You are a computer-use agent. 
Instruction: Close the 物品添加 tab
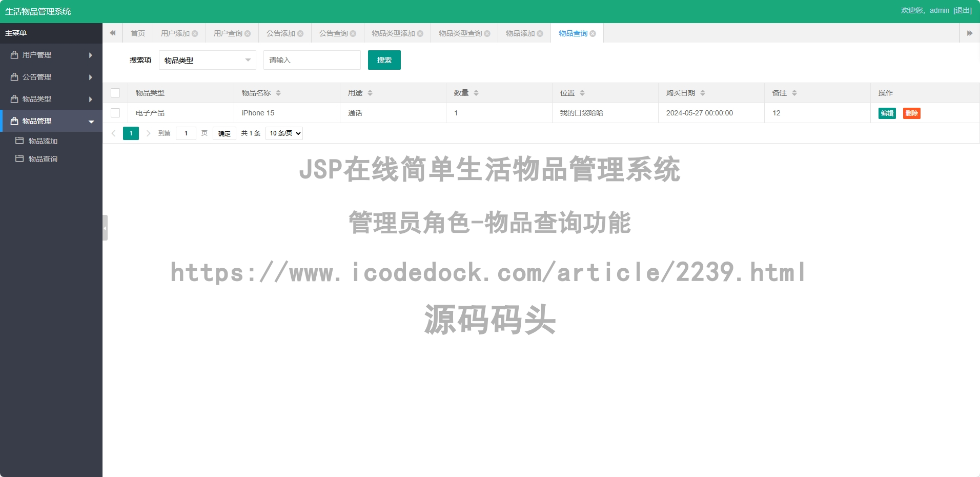540,33
